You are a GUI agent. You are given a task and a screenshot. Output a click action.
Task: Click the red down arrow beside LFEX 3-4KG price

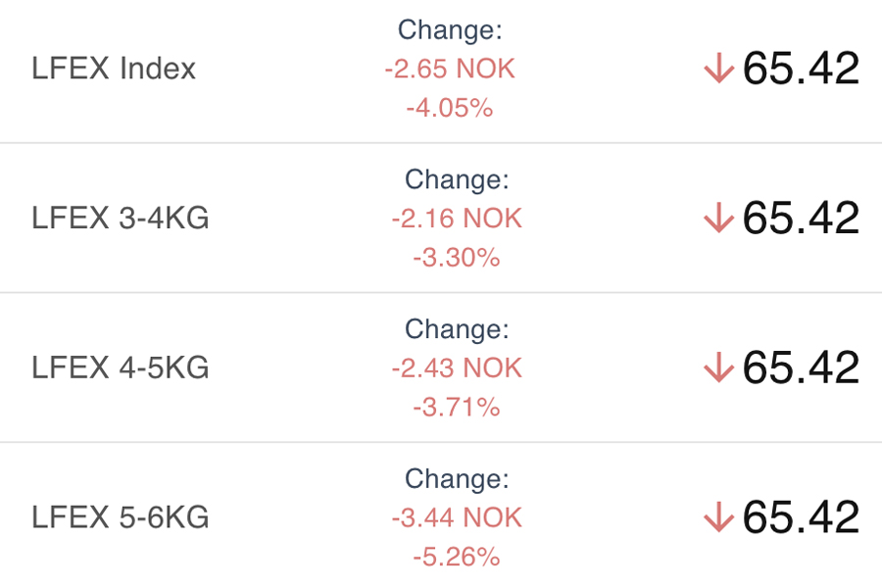click(718, 219)
